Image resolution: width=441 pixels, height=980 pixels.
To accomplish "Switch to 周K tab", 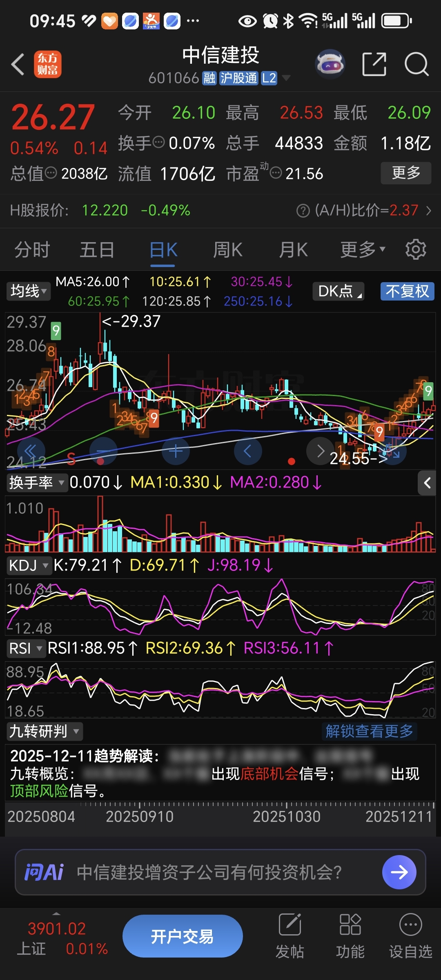I will tap(228, 249).
